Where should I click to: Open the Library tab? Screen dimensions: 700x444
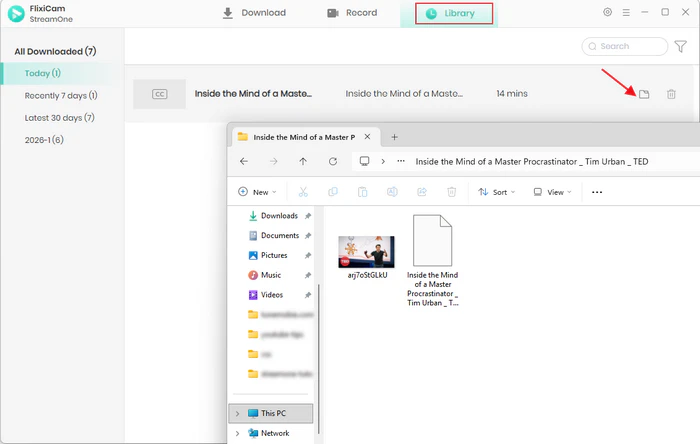(454, 13)
